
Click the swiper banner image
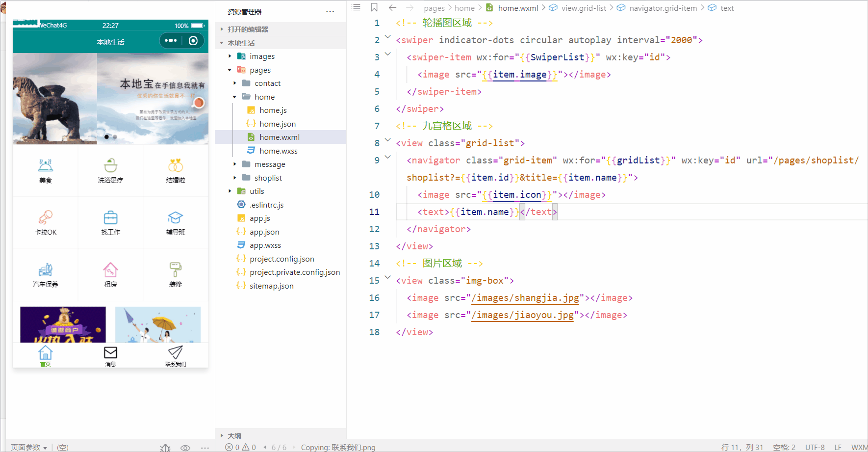110,99
